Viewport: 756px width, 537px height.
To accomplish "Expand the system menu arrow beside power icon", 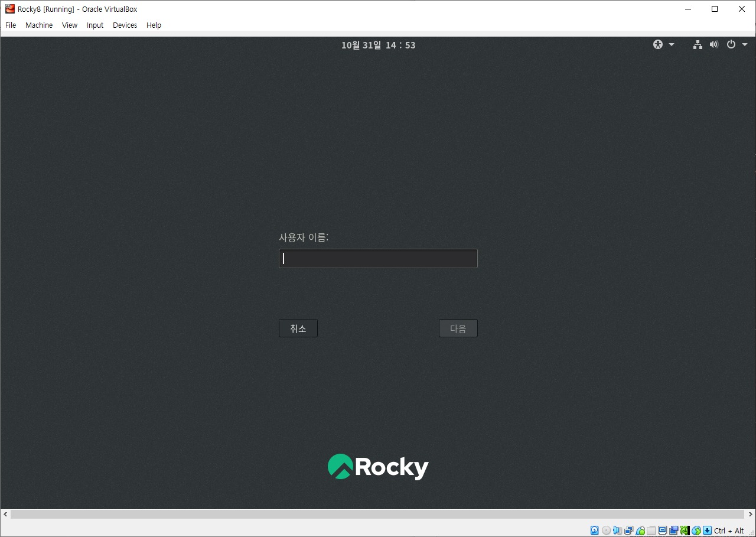I will coord(745,45).
